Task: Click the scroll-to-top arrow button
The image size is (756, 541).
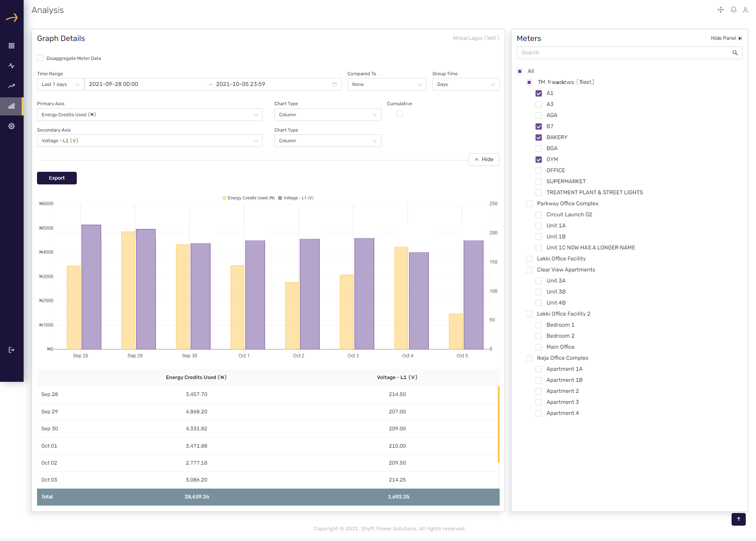Action: click(x=739, y=519)
